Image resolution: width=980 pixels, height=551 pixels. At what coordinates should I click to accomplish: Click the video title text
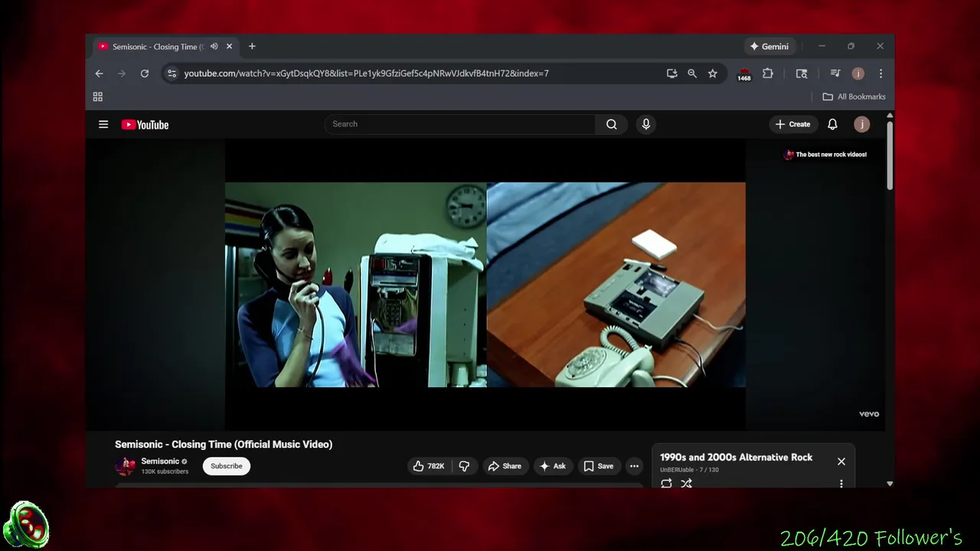pos(224,445)
